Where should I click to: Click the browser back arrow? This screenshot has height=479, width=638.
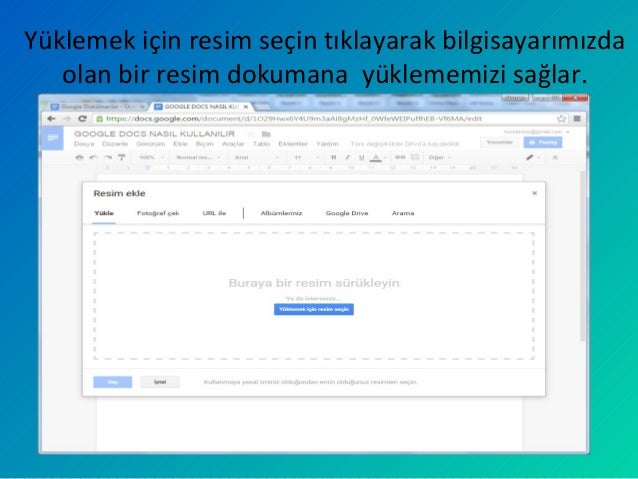coord(51,118)
